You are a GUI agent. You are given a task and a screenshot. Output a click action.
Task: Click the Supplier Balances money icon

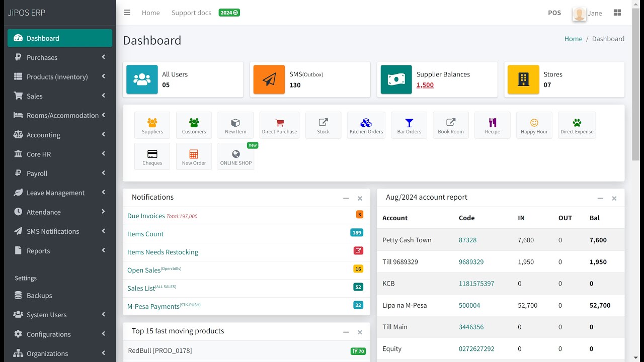[396, 79]
